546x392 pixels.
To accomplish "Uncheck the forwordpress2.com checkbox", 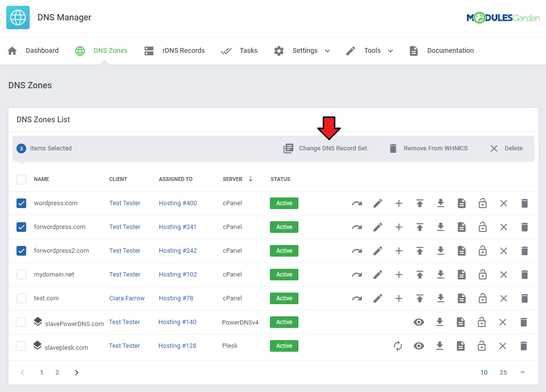I will tap(21, 251).
